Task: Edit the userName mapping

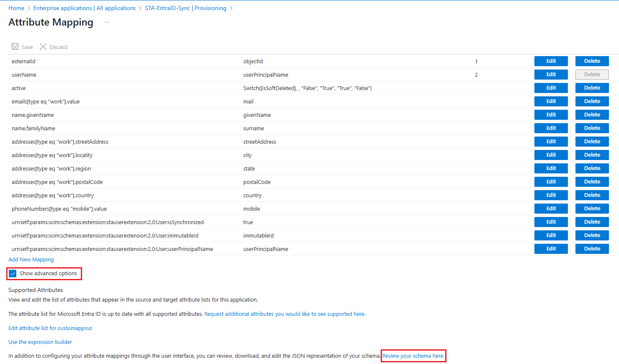Action: tap(551, 75)
